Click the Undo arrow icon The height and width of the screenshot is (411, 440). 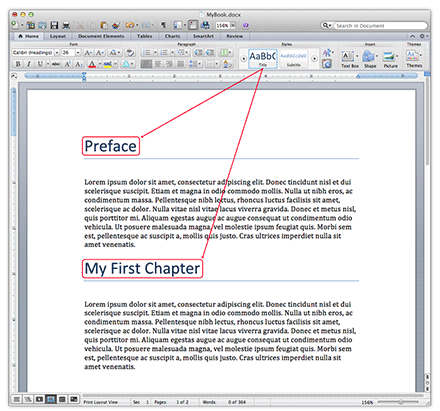click(x=130, y=25)
